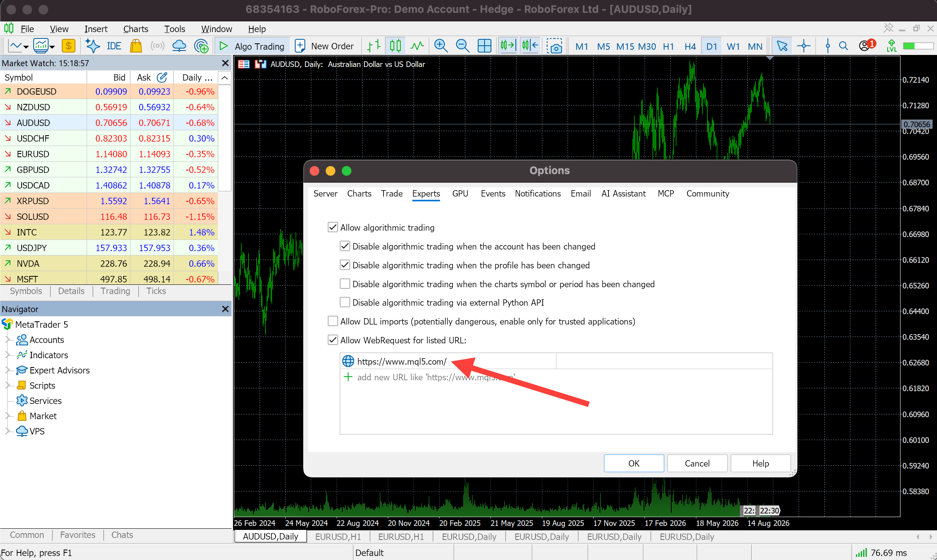This screenshot has height=560, width=937.
Task: Switch to the D1 timeframe
Action: click(x=712, y=46)
